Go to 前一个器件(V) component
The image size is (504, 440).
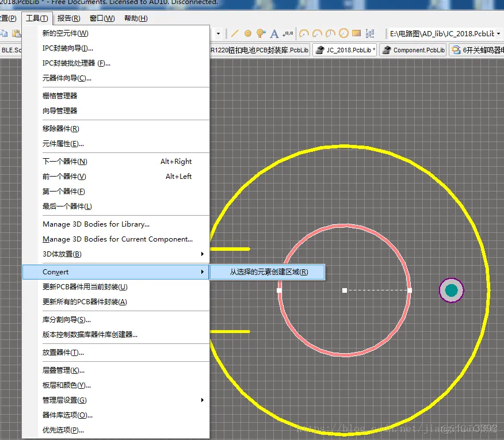(x=116, y=177)
